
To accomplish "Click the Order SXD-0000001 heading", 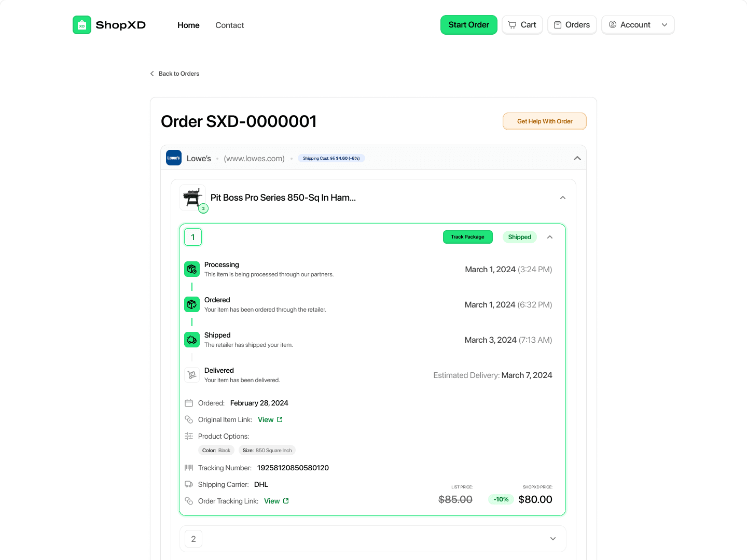I will (239, 121).
